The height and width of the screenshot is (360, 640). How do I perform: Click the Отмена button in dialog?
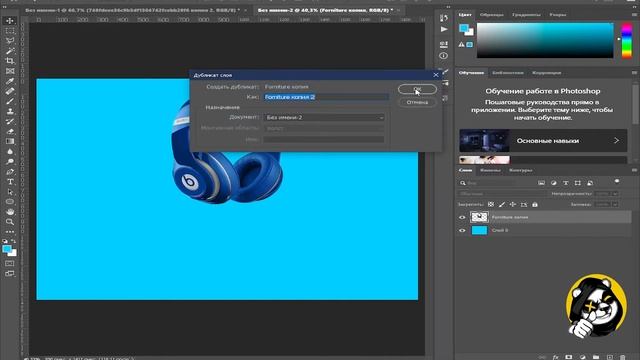point(417,102)
